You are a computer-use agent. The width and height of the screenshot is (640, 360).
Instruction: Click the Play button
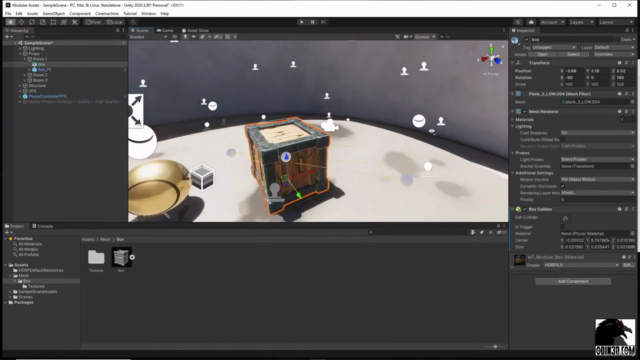(x=302, y=22)
